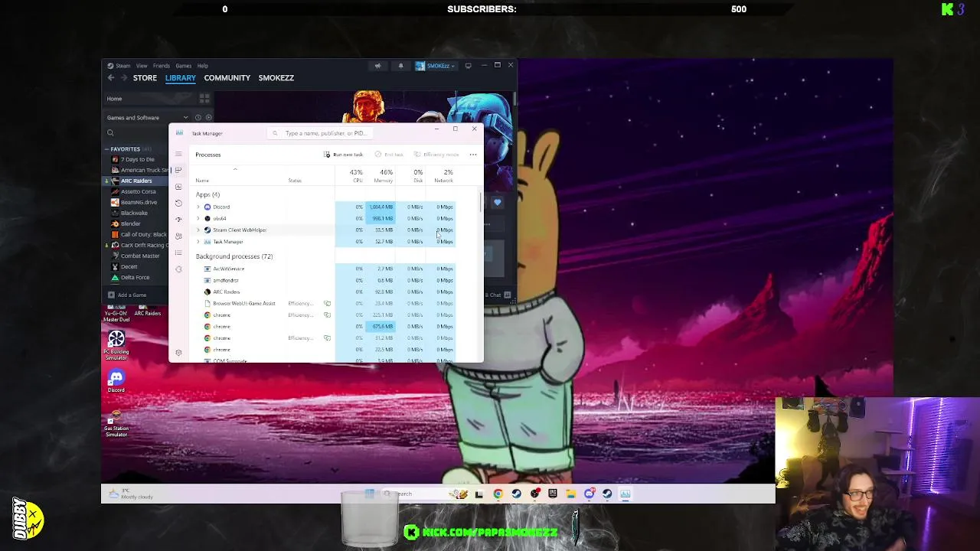Select Blender in Steam library
The height and width of the screenshot is (551, 980).
coord(130,223)
